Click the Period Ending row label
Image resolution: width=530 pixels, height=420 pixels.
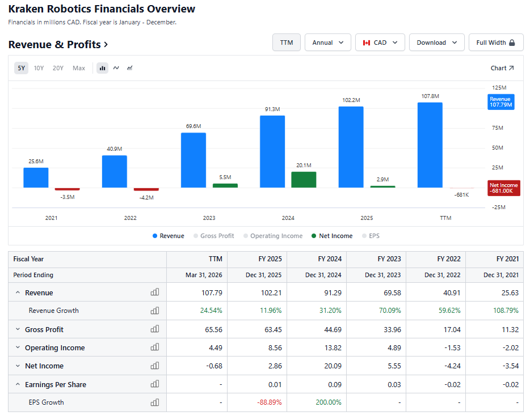(33, 275)
